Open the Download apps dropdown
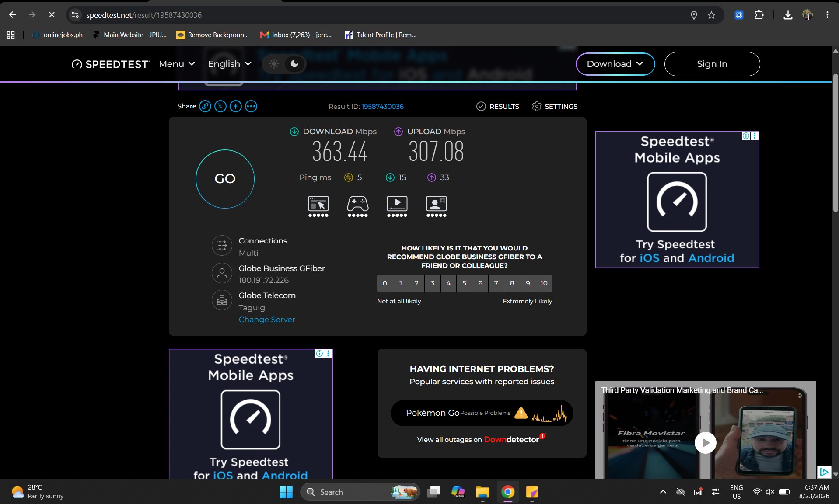The height and width of the screenshot is (504, 839). tap(615, 64)
